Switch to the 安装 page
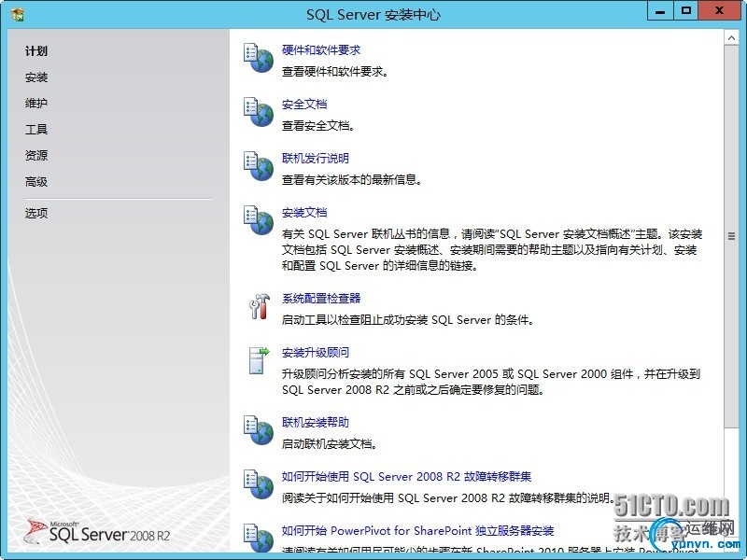The height and width of the screenshot is (560, 747). pyautogui.click(x=36, y=77)
